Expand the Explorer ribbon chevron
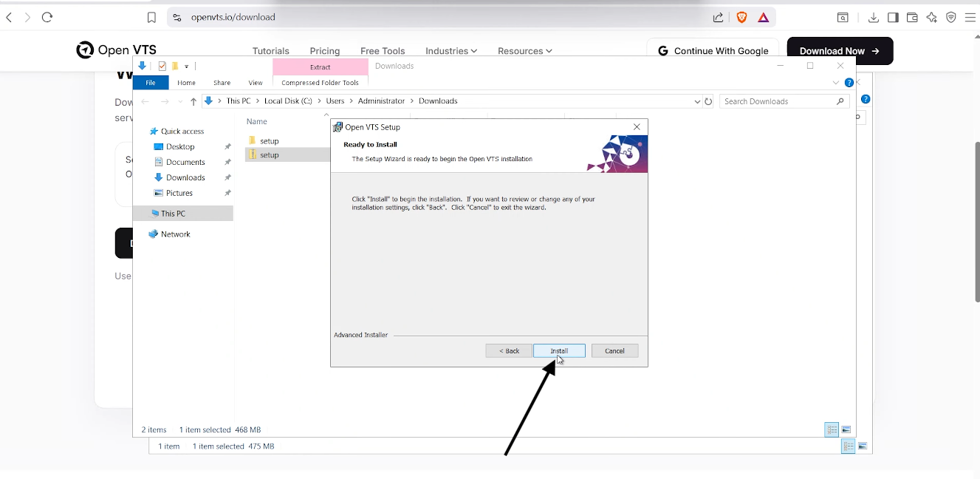Viewport: 980px width, 479px height. (x=836, y=83)
